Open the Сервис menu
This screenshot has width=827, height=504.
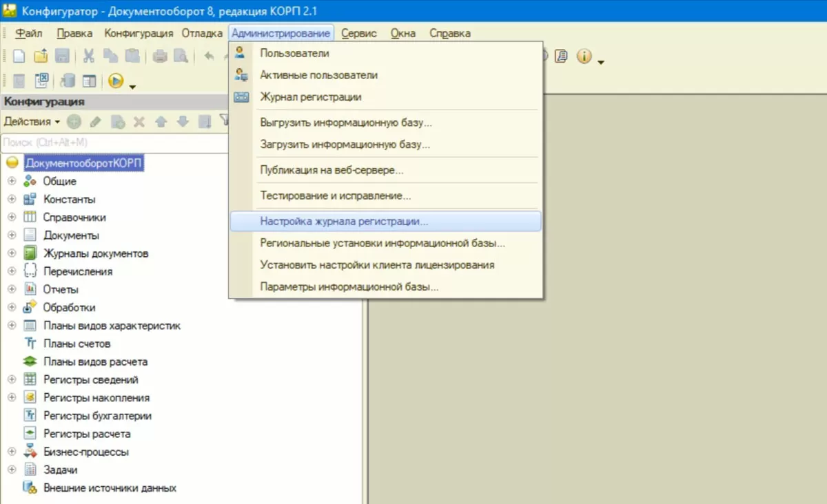pyautogui.click(x=358, y=33)
